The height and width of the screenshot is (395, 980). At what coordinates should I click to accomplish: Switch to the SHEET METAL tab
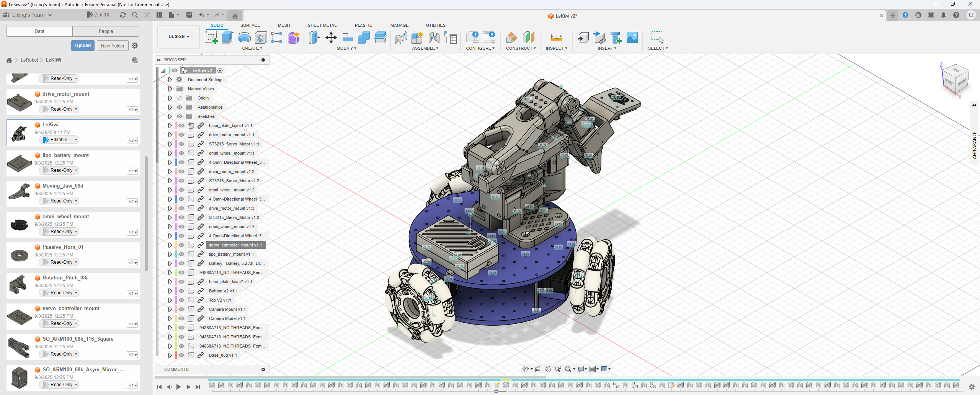(322, 25)
